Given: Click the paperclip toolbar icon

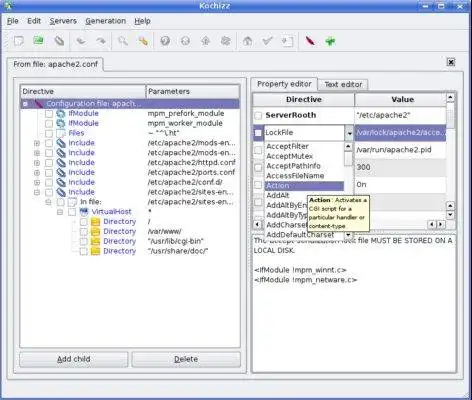Looking at the screenshot, I should tap(59, 41).
